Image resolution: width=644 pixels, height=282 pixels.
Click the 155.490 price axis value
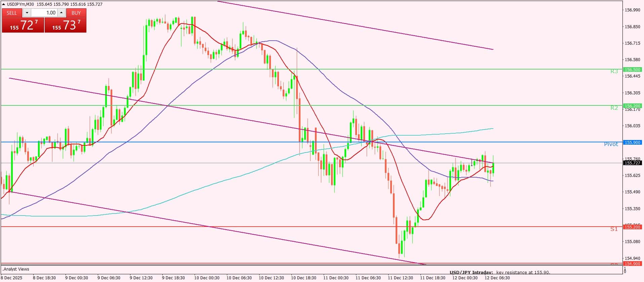click(x=632, y=192)
